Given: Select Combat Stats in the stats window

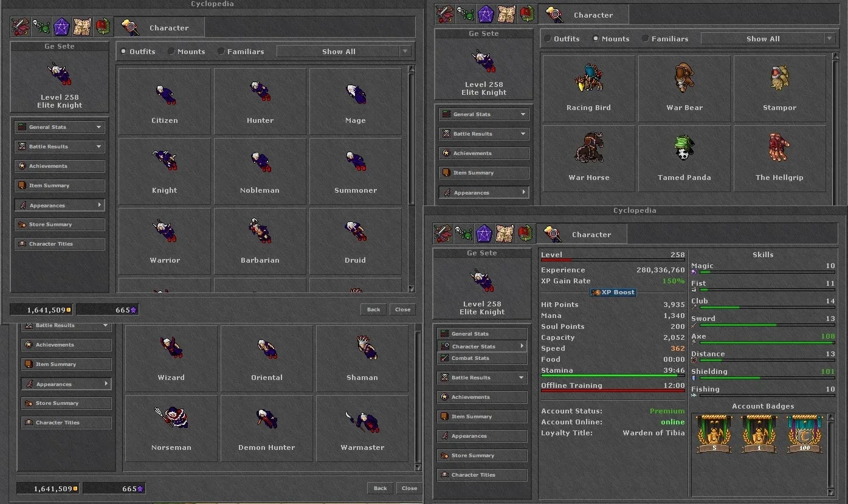Looking at the screenshot, I should pyautogui.click(x=482, y=358).
